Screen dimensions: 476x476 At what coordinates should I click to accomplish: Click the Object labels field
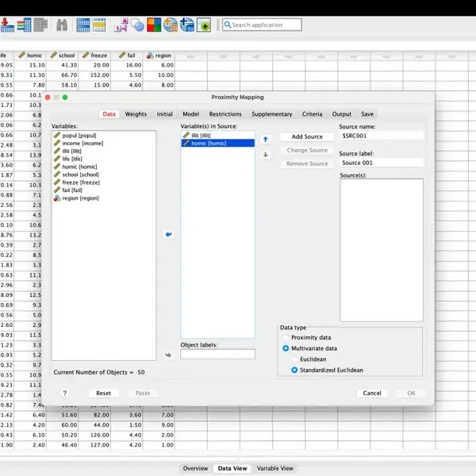pos(217,355)
